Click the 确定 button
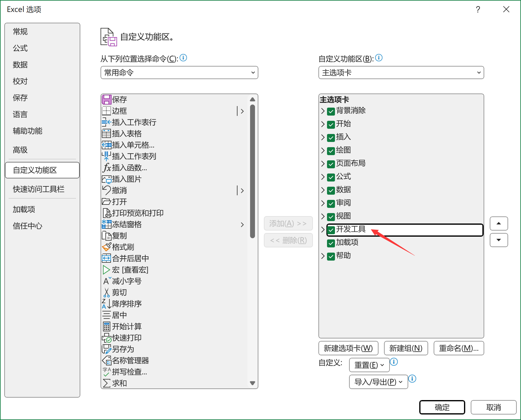Screen dimensions: 521x420 coord(442,407)
